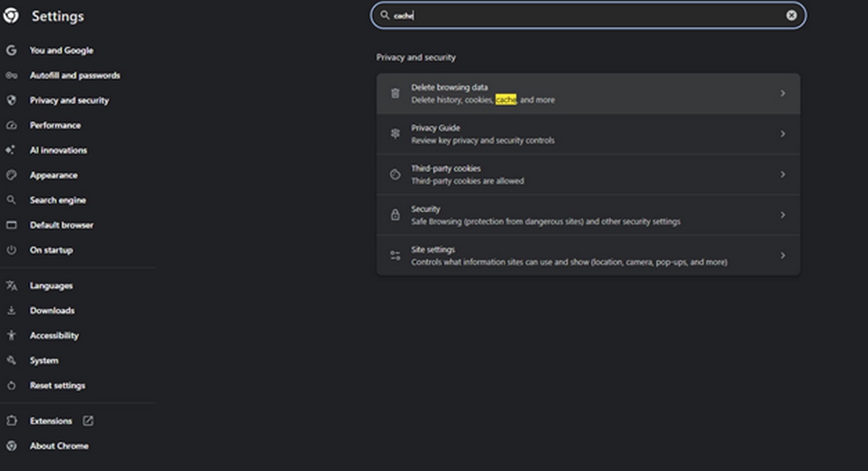Click Site settings description about location and camera

pyautogui.click(x=569, y=262)
